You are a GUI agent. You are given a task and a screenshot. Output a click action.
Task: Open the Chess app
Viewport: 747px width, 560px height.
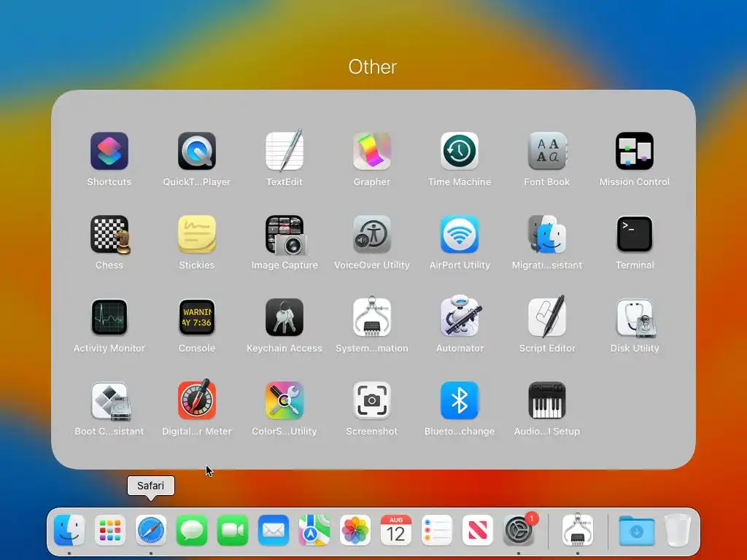(109, 234)
